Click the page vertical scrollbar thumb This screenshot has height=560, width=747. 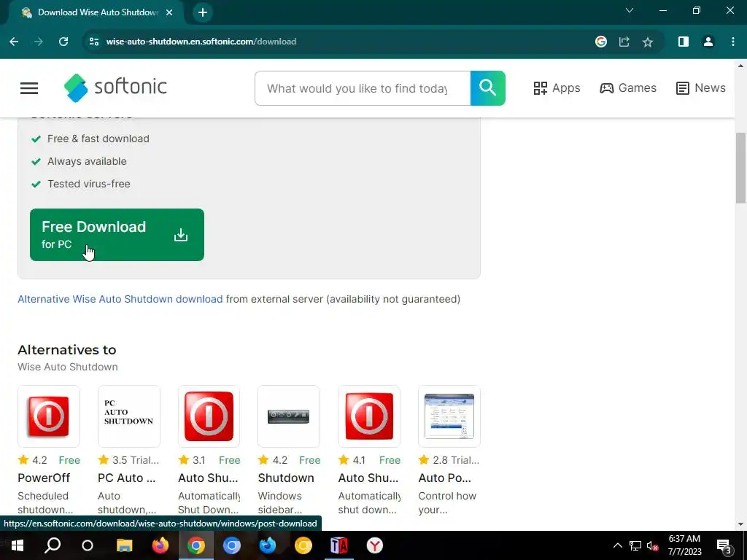pos(740,168)
